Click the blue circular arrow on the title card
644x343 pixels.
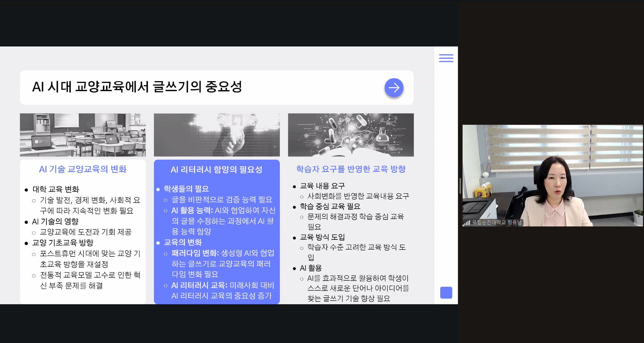coord(393,88)
